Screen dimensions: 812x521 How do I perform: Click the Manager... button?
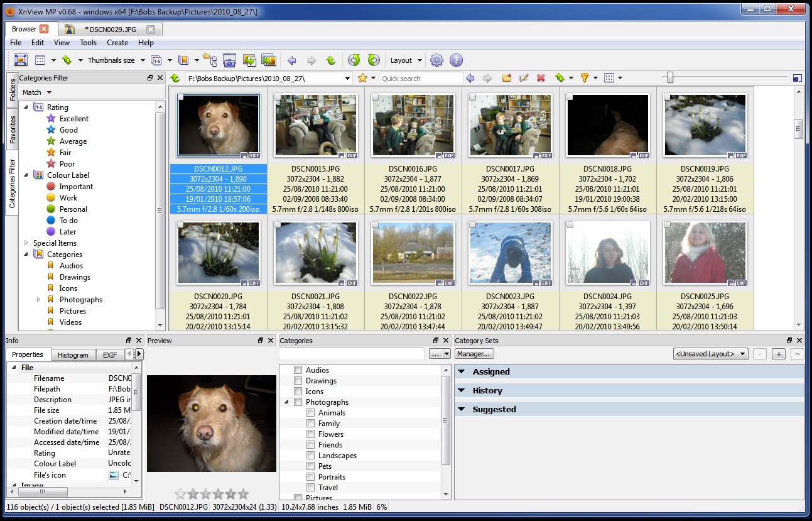coord(474,354)
